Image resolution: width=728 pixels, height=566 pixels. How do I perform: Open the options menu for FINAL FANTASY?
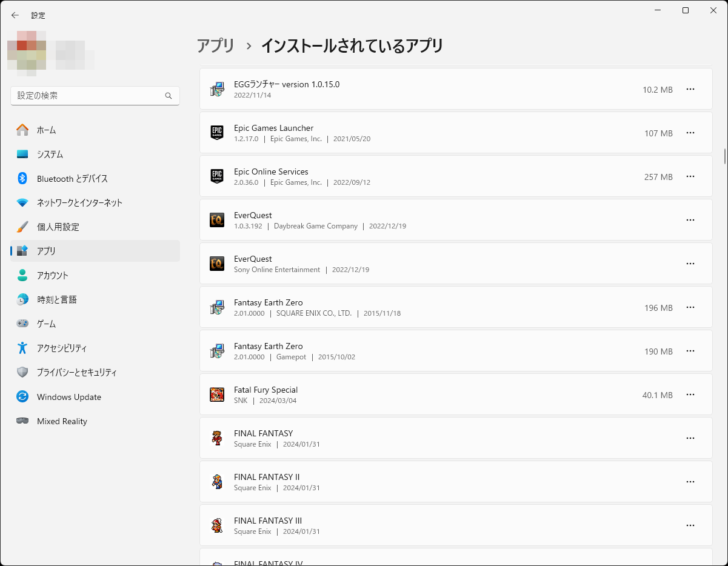click(690, 438)
